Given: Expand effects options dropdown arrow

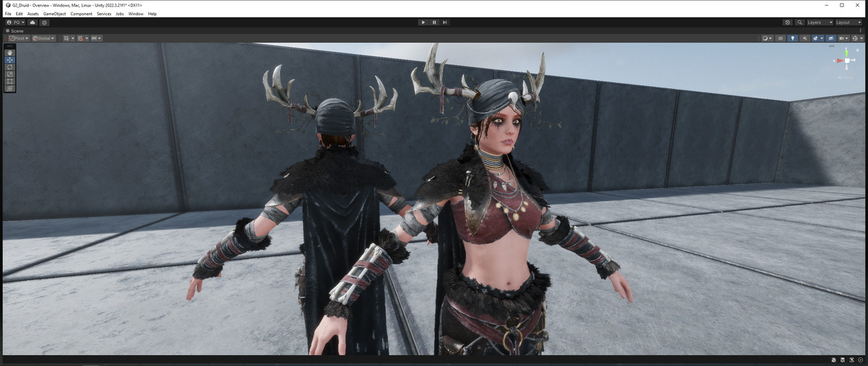Looking at the screenshot, I should tap(822, 38).
